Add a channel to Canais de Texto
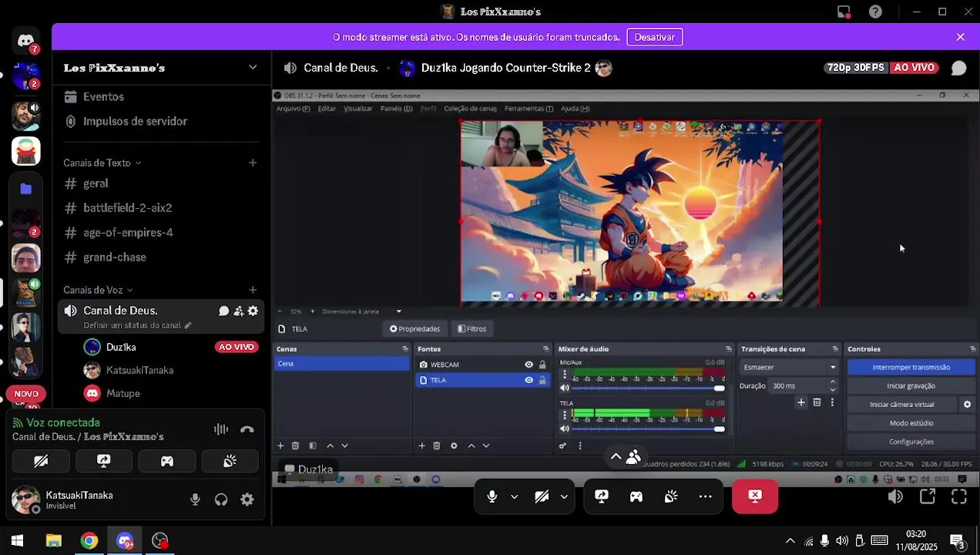Image resolution: width=980 pixels, height=555 pixels. click(x=253, y=163)
